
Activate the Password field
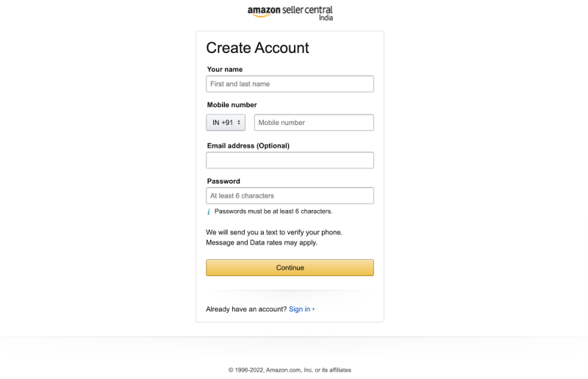pos(290,195)
